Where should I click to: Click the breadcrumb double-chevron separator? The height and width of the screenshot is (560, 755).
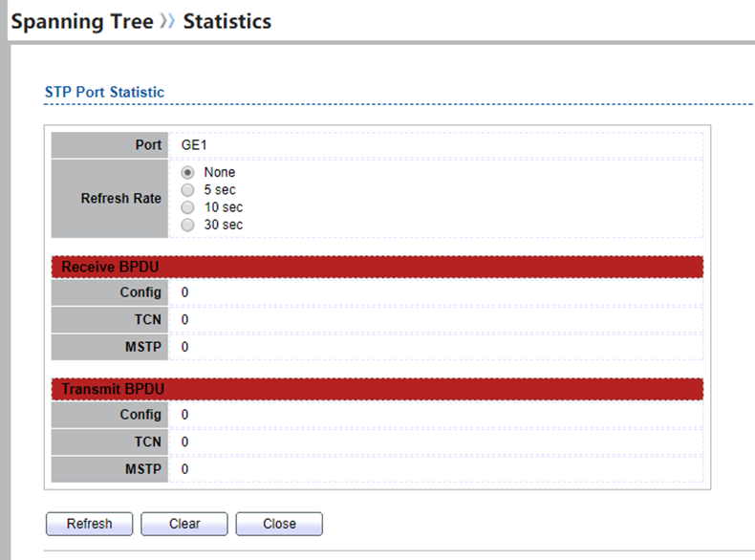coord(168,22)
